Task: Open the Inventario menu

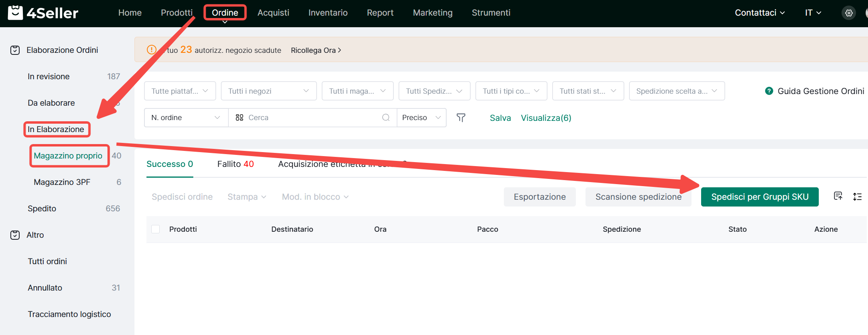Action: (328, 13)
